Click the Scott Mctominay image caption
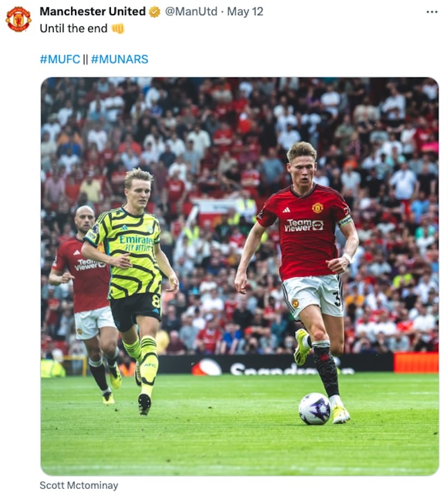Viewport: 448px width, 495px height. pyautogui.click(x=79, y=485)
